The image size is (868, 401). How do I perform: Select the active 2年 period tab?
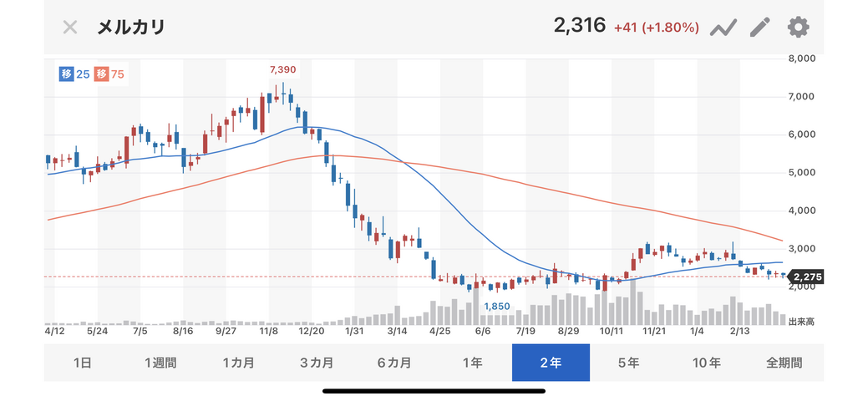tap(551, 363)
